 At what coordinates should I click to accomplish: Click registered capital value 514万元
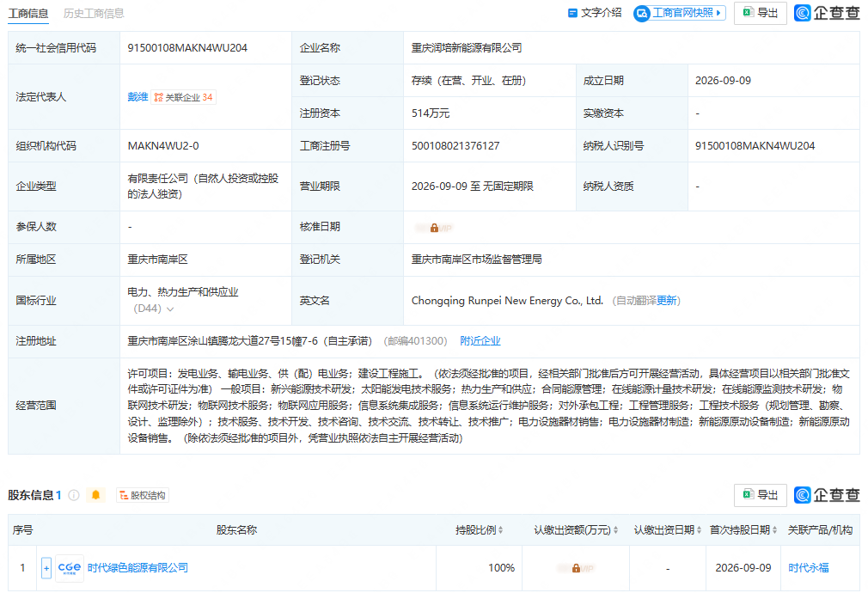(430, 113)
